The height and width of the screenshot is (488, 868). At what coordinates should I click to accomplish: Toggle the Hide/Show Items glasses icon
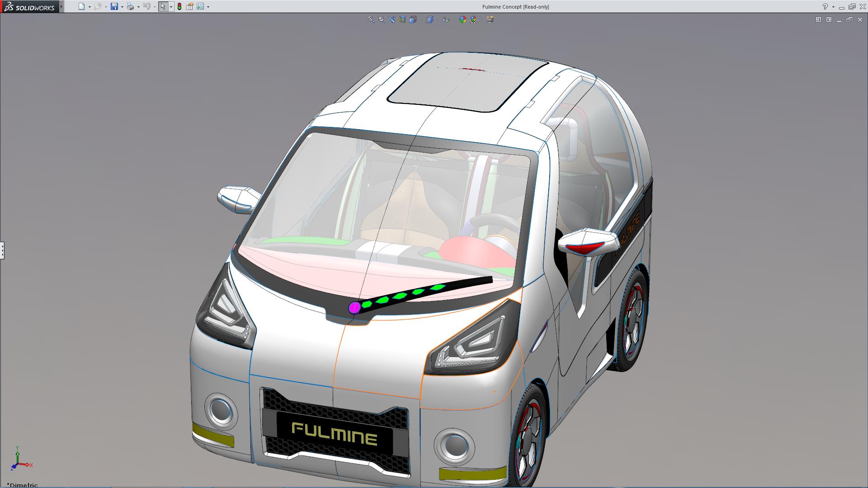[446, 19]
